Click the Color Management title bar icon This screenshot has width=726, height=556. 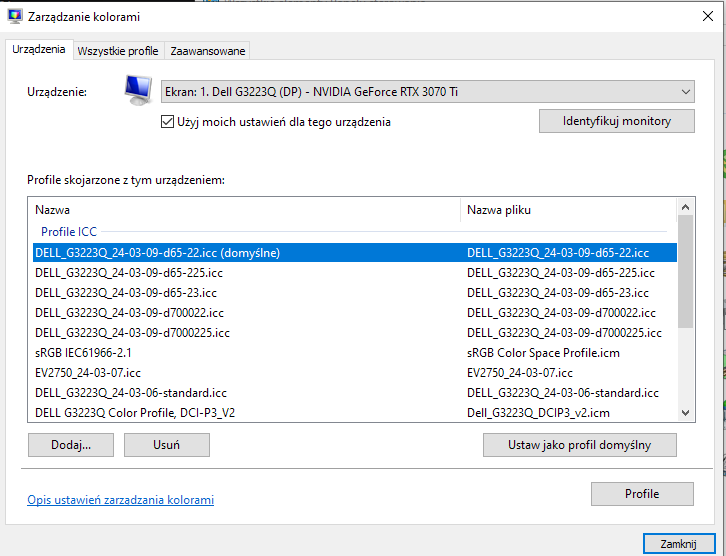click(x=16, y=17)
